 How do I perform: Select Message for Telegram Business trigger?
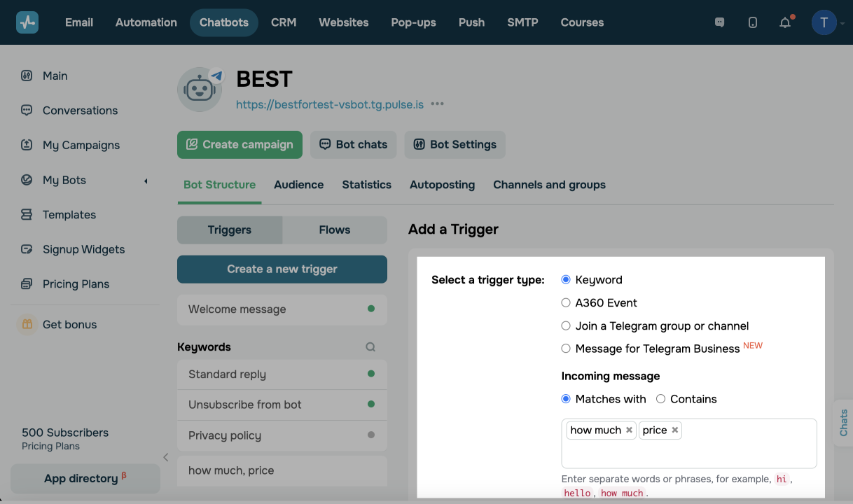[x=565, y=348]
